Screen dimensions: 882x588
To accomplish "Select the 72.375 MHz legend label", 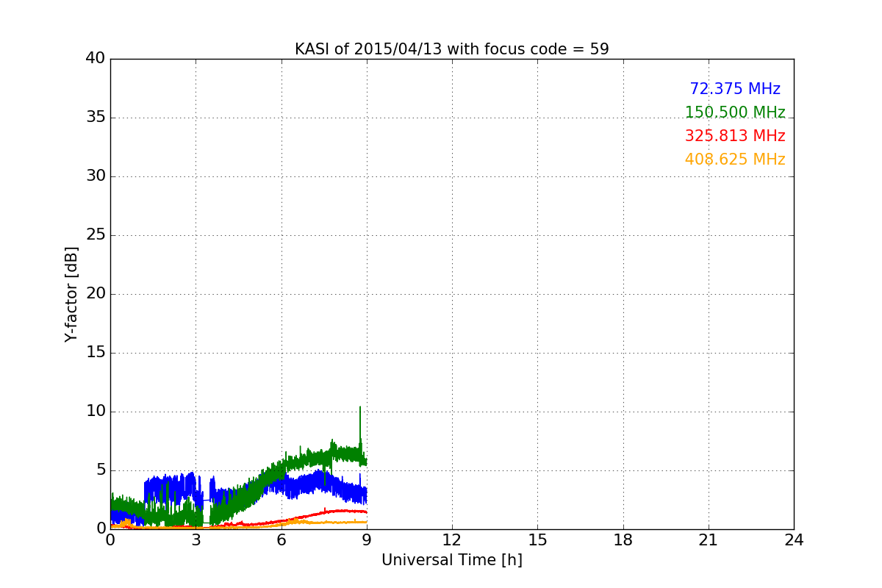I will 735,89.
